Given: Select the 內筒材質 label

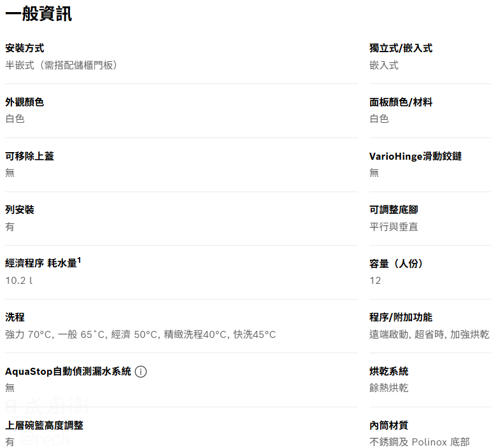Looking at the screenshot, I should point(389,425).
